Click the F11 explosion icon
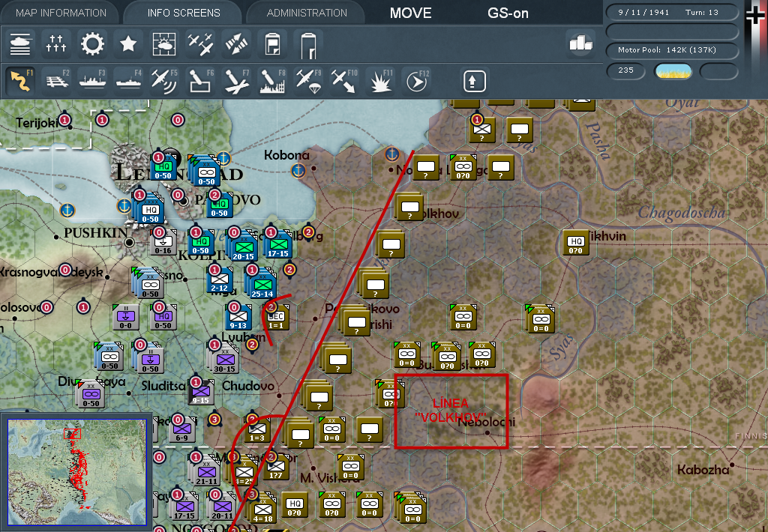The image size is (768, 532). point(380,81)
